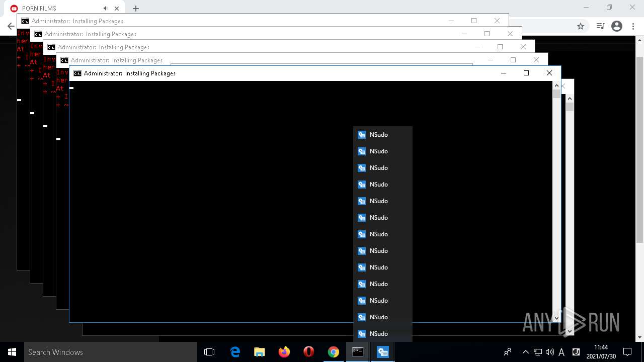Screen dimensions: 644x362
Task: Select the topmost NSudo list entry
Action: click(383, 135)
